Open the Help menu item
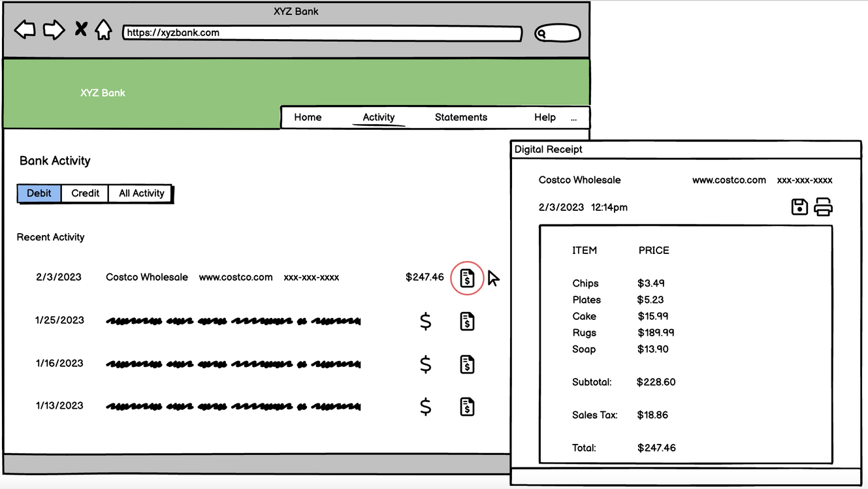Image resolution: width=868 pixels, height=489 pixels. pos(545,118)
